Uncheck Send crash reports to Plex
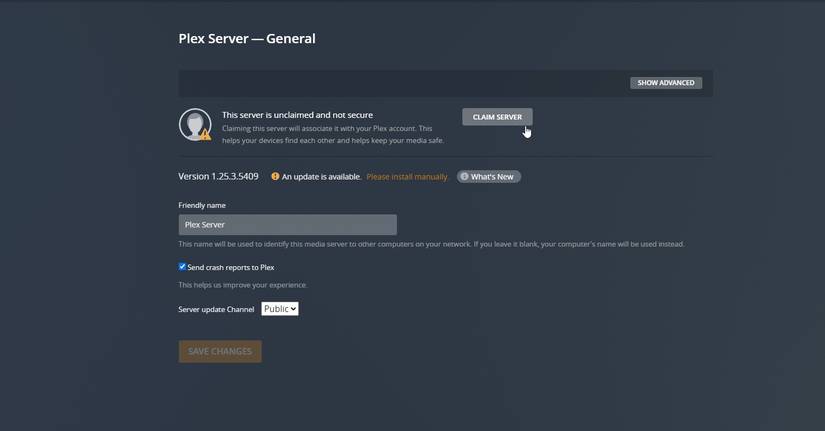 coord(182,267)
